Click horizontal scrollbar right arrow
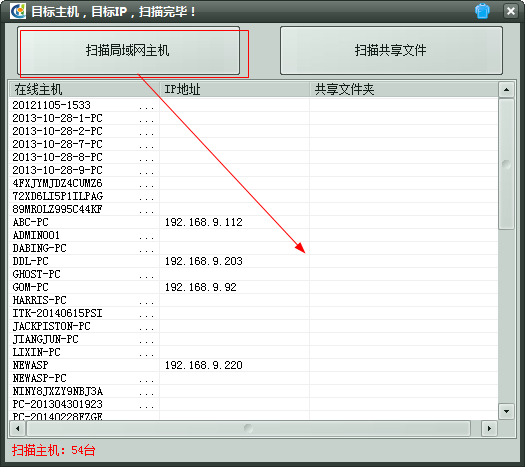This screenshot has width=525, height=467. click(x=489, y=428)
